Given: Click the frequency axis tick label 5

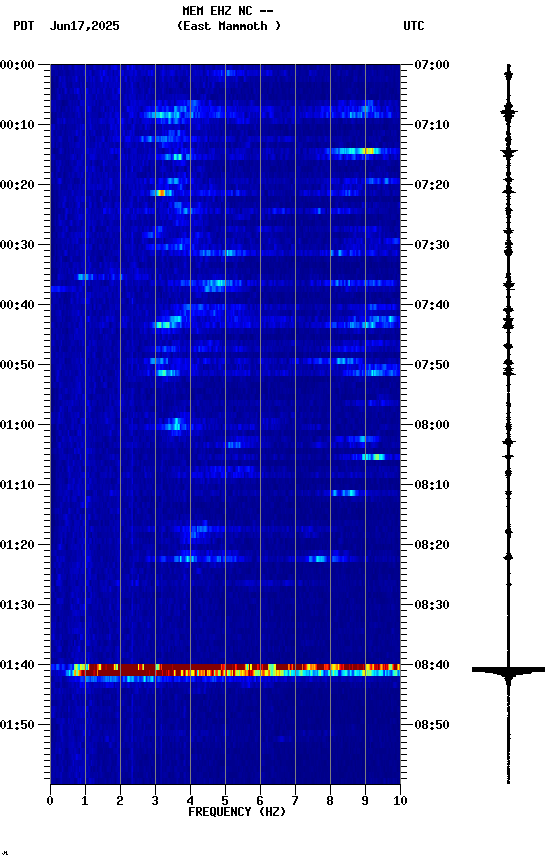Looking at the screenshot, I should pos(225,801).
